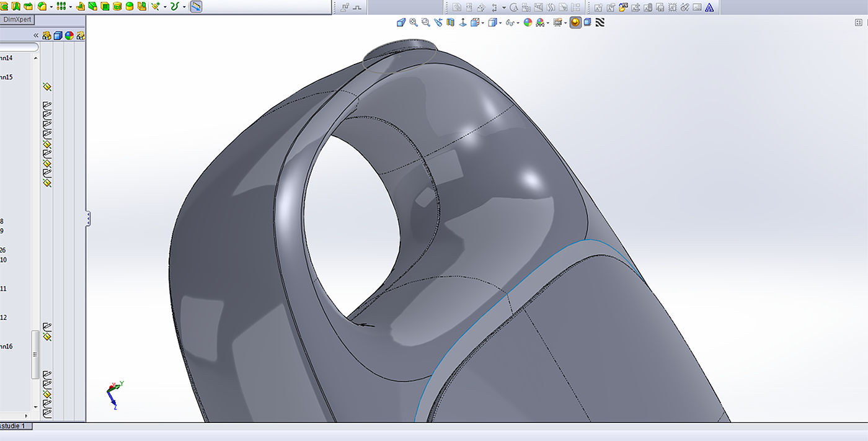Click the appearance color ball in display pane header
Screen dimensions: 868x441
pos(69,36)
